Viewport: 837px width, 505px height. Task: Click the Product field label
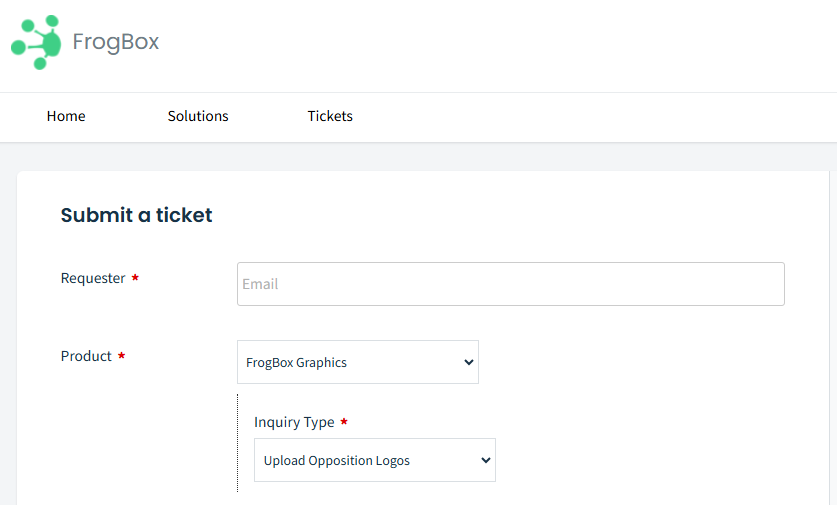pyautogui.click(x=86, y=356)
